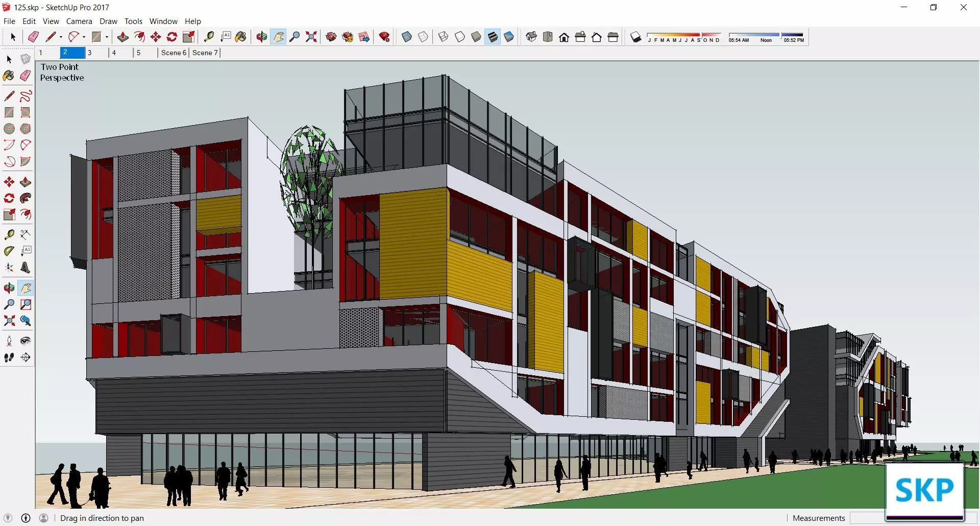Image resolution: width=980 pixels, height=526 pixels.
Task: Click the Send to LayOut icon
Action: pyautogui.click(x=364, y=37)
